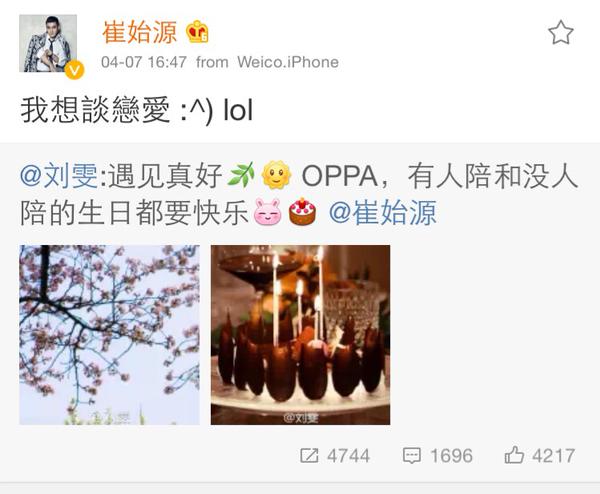Open the @崔始源 mention in the quoted post
The height and width of the screenshot is (494, 600).
[383, 212]
